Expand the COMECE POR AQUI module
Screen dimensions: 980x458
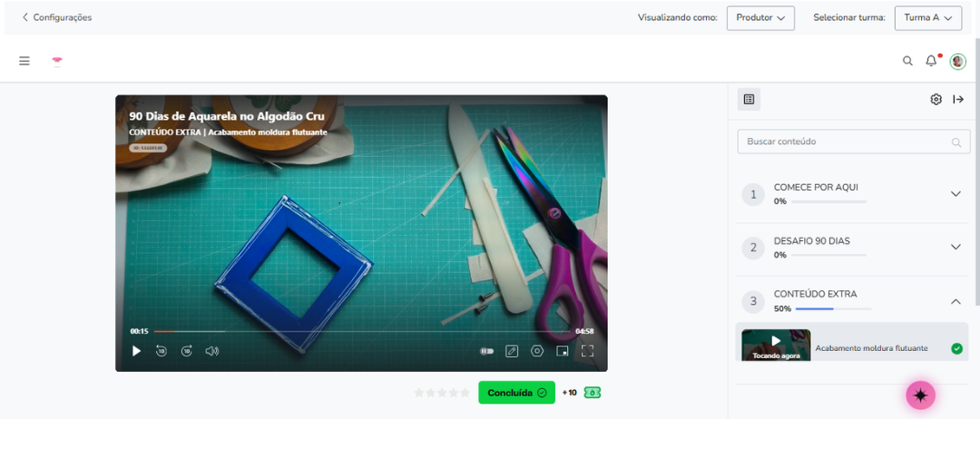pyautogui.click(x=955, y=194)
